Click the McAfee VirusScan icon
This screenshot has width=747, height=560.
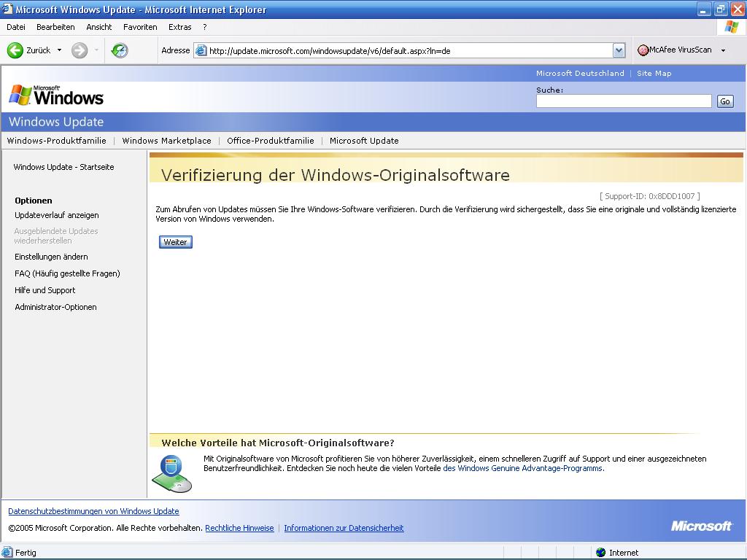643,50
